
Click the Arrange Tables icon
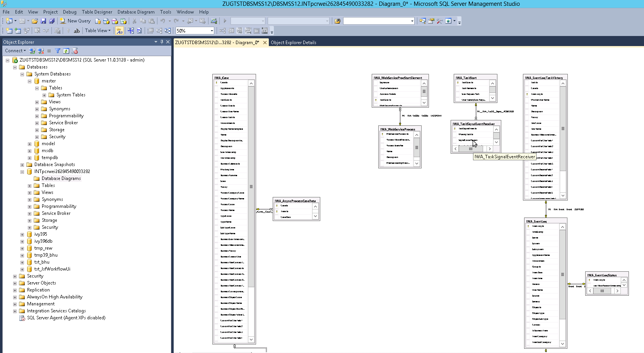(x=167, y=31)
